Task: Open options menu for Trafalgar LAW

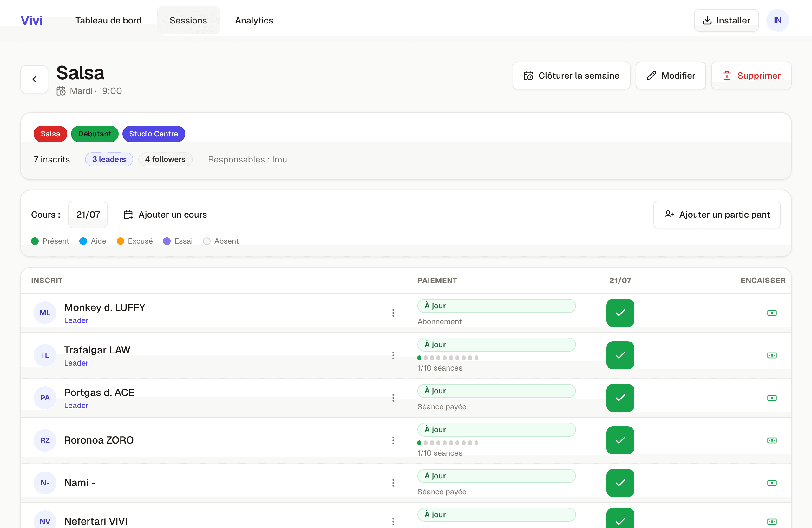Action: click(x=393, y=356)
